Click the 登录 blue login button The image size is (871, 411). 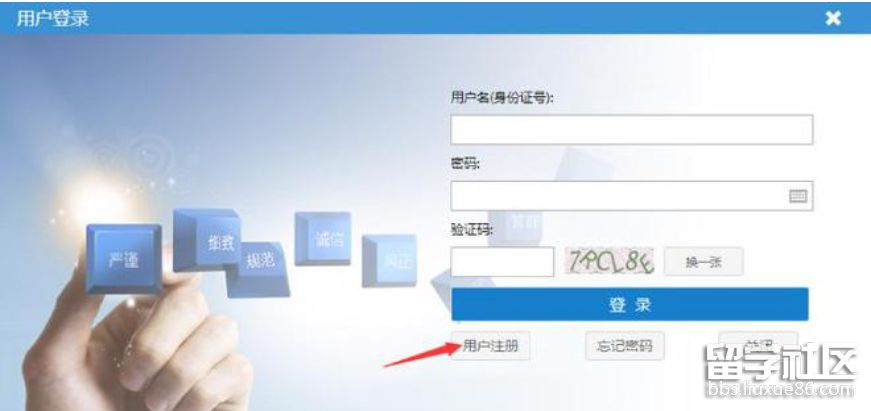tap(630, 304)
